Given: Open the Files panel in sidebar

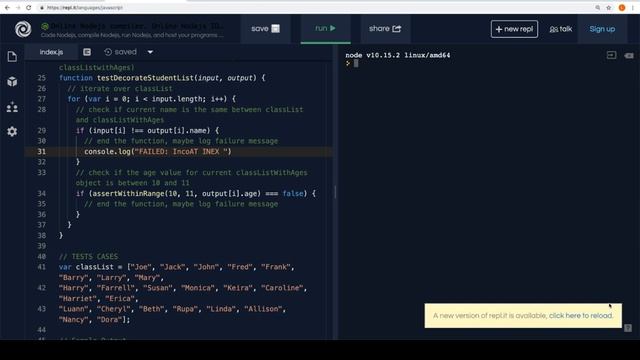Looking at the screenshot, I should coord(12,56).
